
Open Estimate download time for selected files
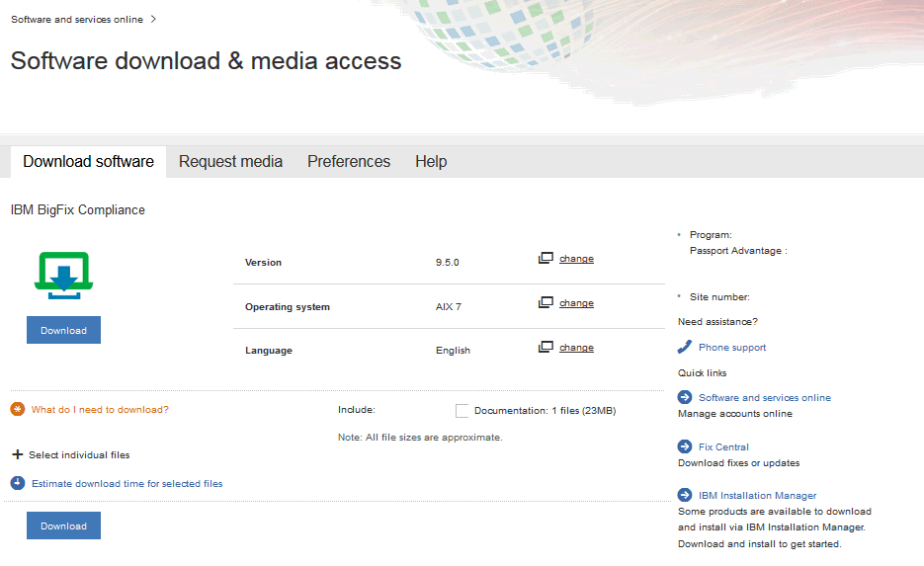pos(127,484)
